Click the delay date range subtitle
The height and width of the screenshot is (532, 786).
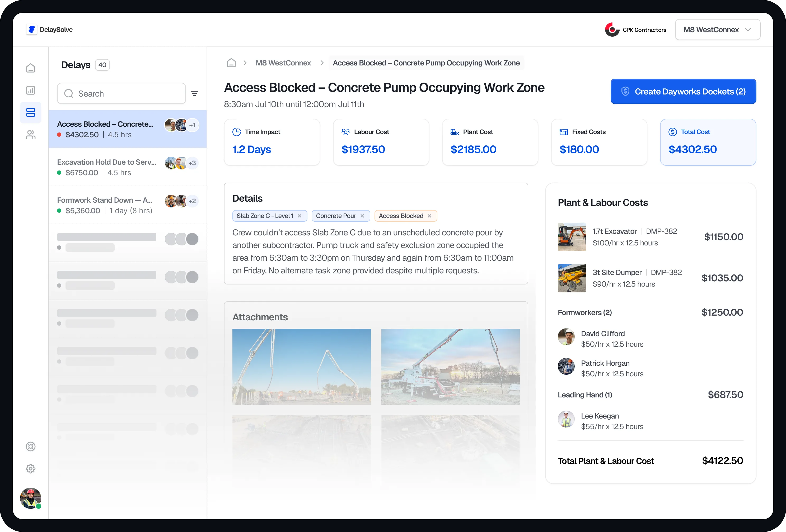[294, 104]
